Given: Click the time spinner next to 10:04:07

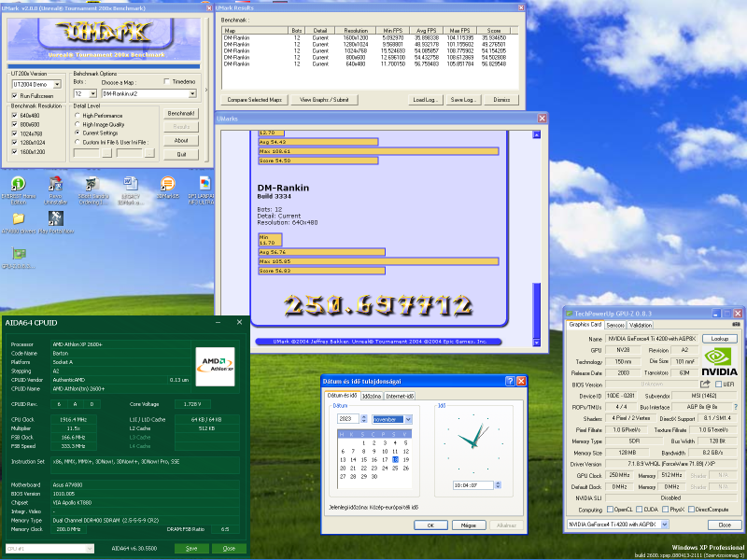Looking at the screenshot, I should point(498,485).
